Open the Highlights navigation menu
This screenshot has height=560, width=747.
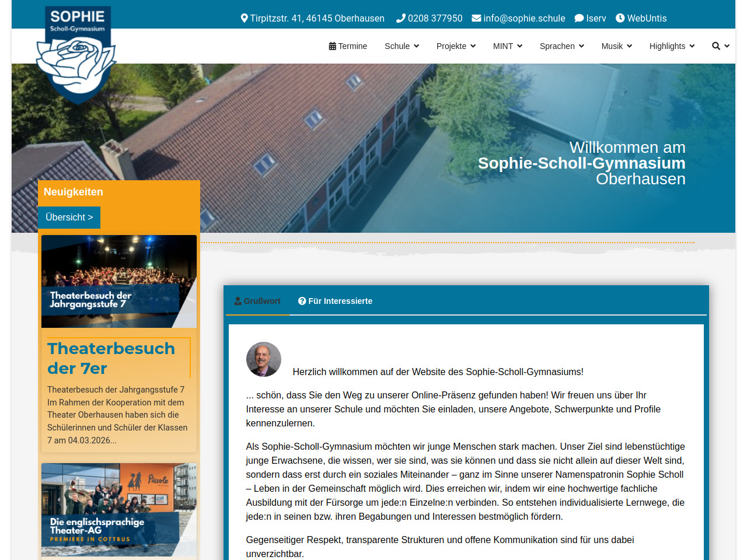672,46
